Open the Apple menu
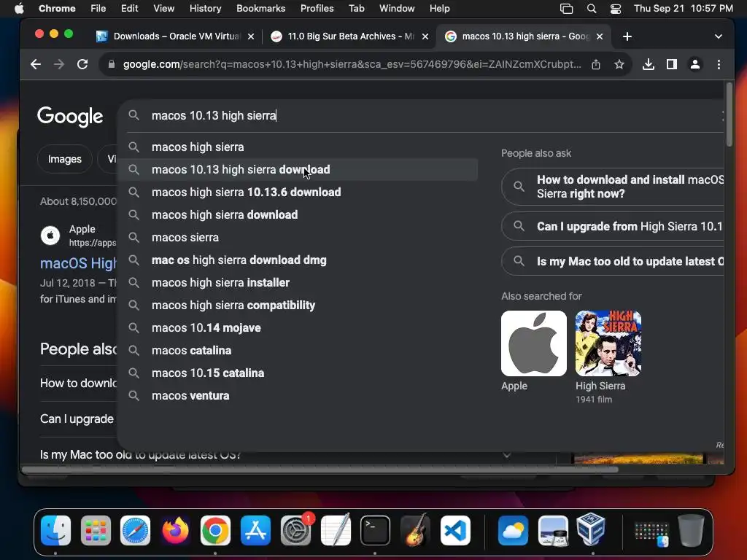The height and width of the screenshot is (560, 747). coord(19,9)
